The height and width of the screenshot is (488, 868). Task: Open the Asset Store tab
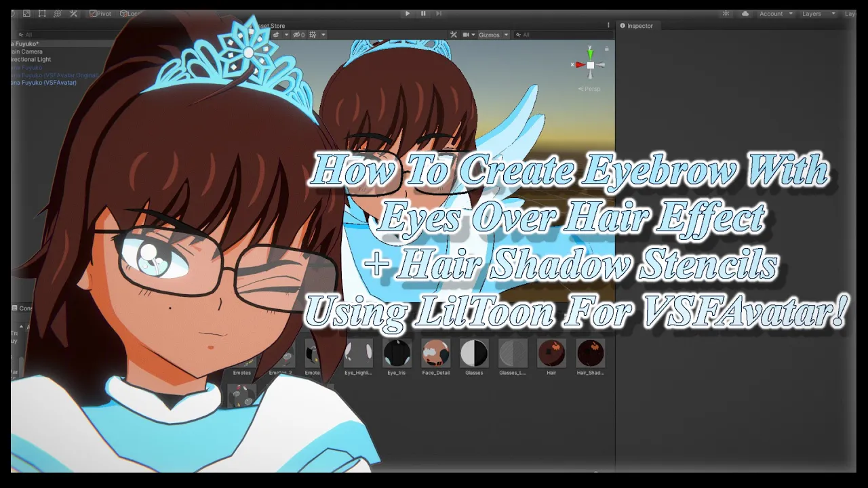[x=270, y=26]
